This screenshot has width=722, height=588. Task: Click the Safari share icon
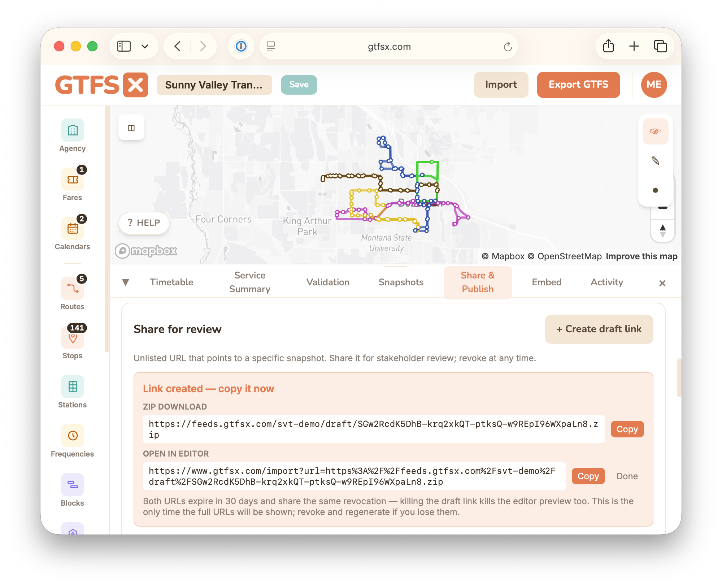[x=608, y=46]
